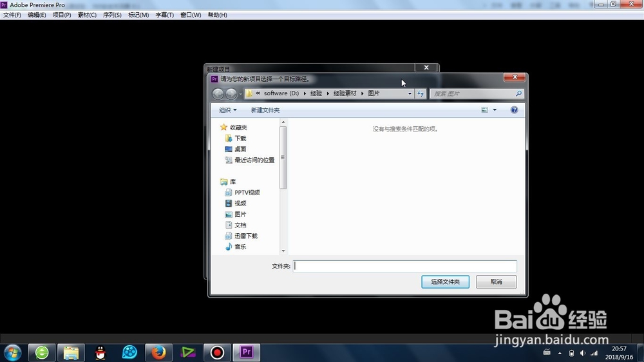The width and height of the screenshot is (644, 362).
Task: Open the 编辑(E) menu
Action: 37,15
